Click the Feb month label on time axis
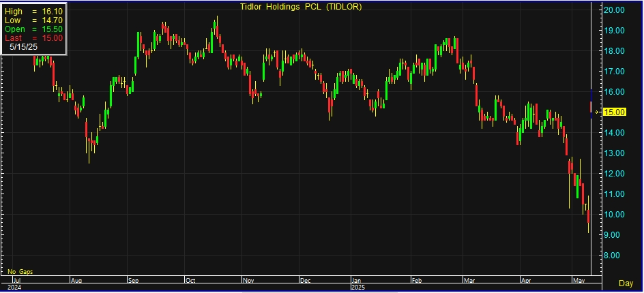The image size is (644, 293). [417, 281]
